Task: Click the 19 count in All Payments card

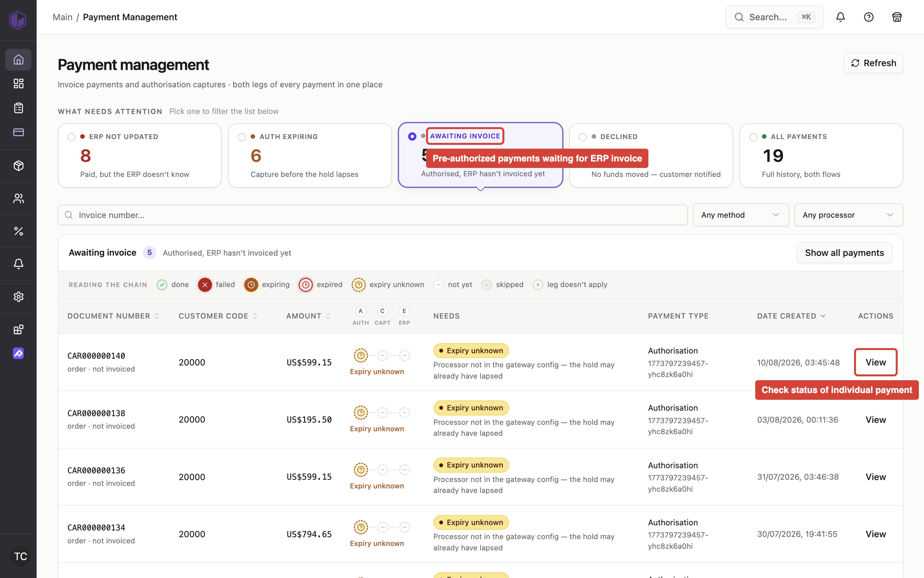Action: (773, 156)
